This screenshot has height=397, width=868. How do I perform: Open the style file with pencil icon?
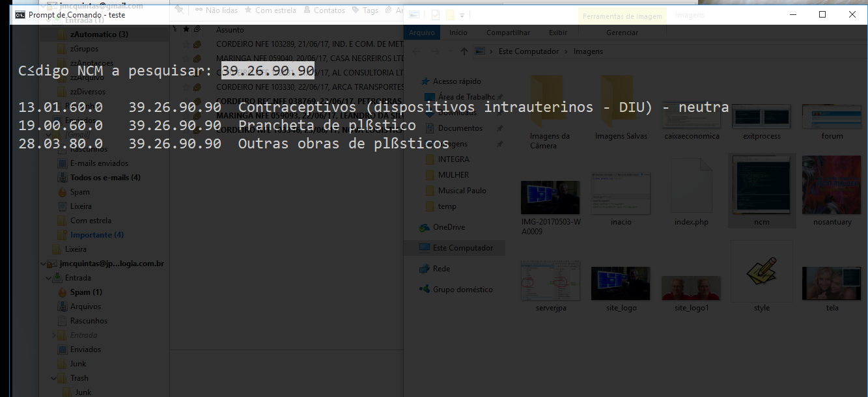tap(761, 273)
